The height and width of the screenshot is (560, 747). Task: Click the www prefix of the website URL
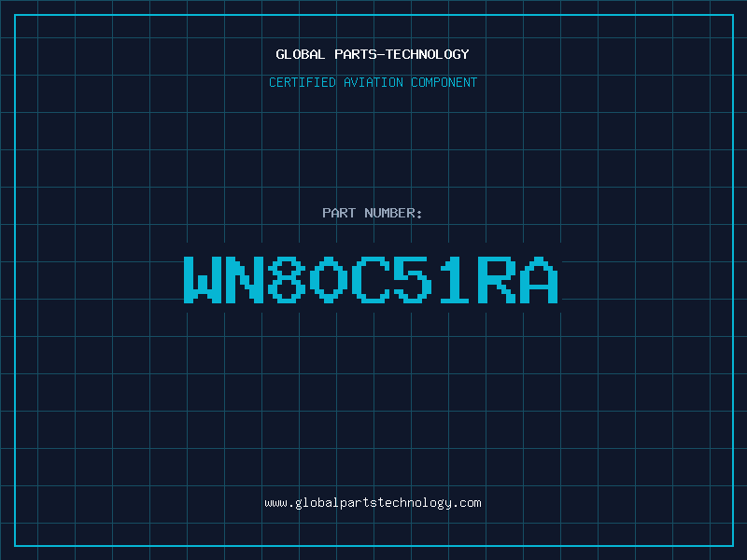click(x=275, y=503)
